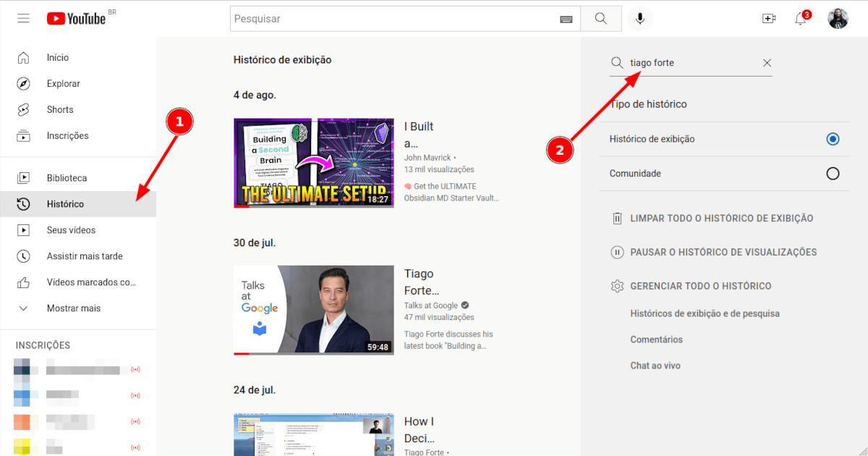Open Explorar in the sidebar
The height and width of the screenshot is (456, 868).
(x=78, y=83)
